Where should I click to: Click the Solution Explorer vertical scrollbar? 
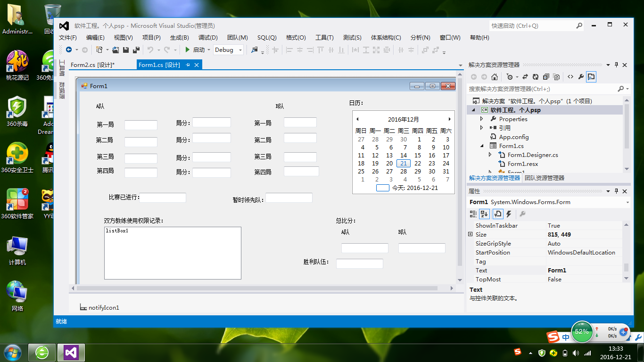(x=627, y=134)
